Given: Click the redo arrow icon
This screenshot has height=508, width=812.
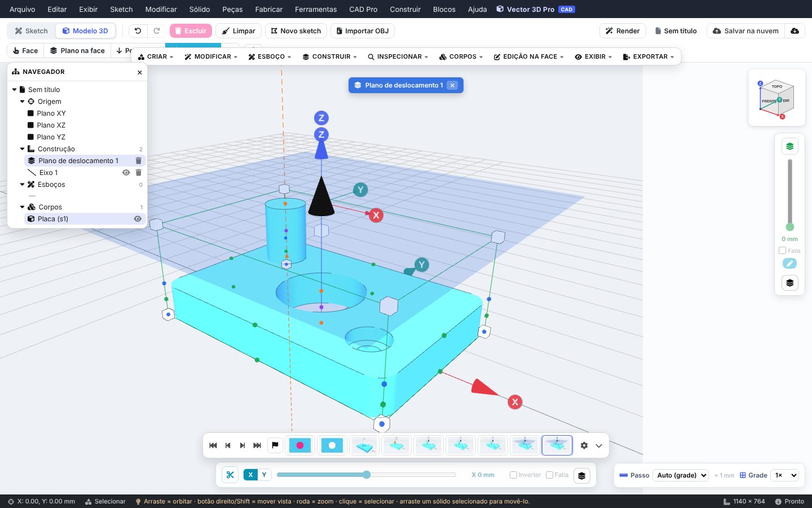Looking at the screenshot, I should click(x=157, y=31).
